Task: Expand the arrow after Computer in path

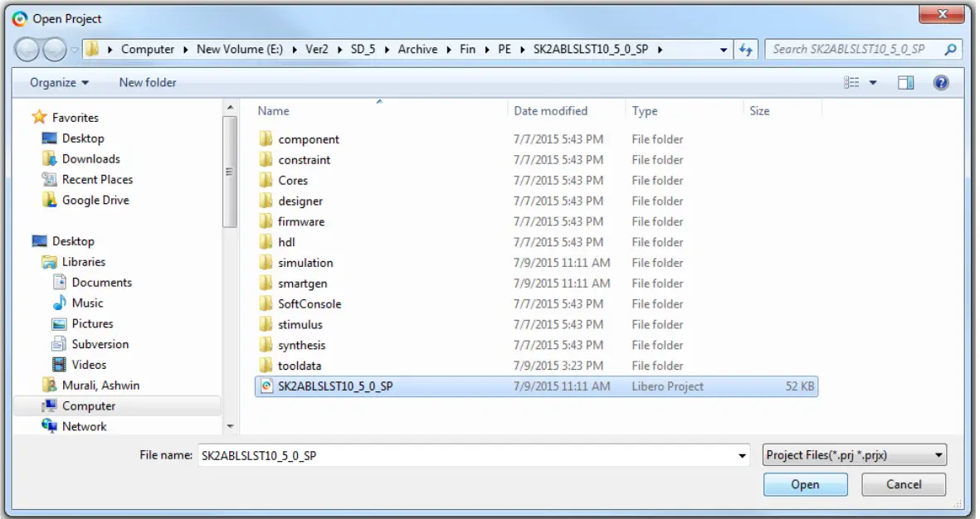Action: coord(186,50)
